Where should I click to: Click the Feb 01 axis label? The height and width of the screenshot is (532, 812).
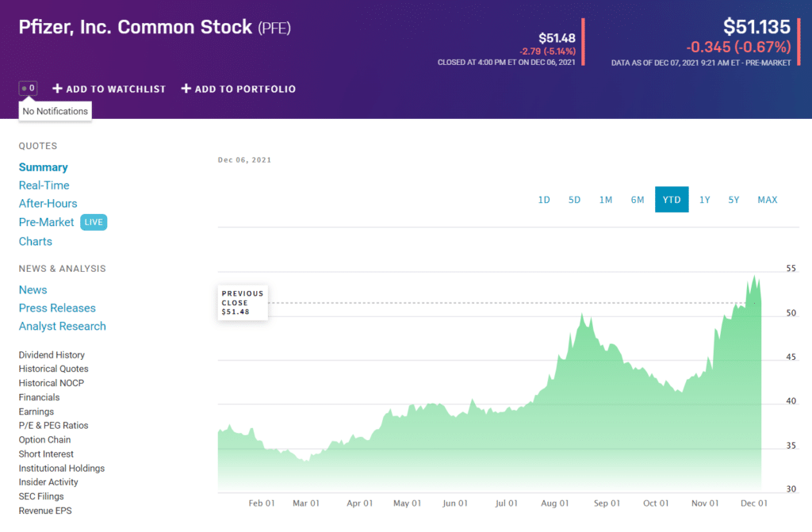(262, 503)
